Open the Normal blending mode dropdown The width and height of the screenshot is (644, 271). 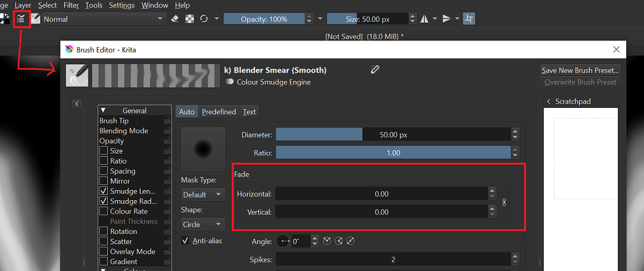(104, 19)
